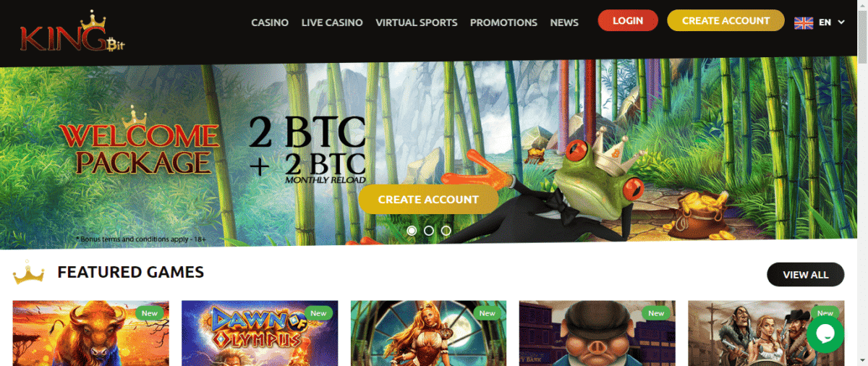Click the View All featured games button
Viewport: 868px width, 366px height.
806,275
